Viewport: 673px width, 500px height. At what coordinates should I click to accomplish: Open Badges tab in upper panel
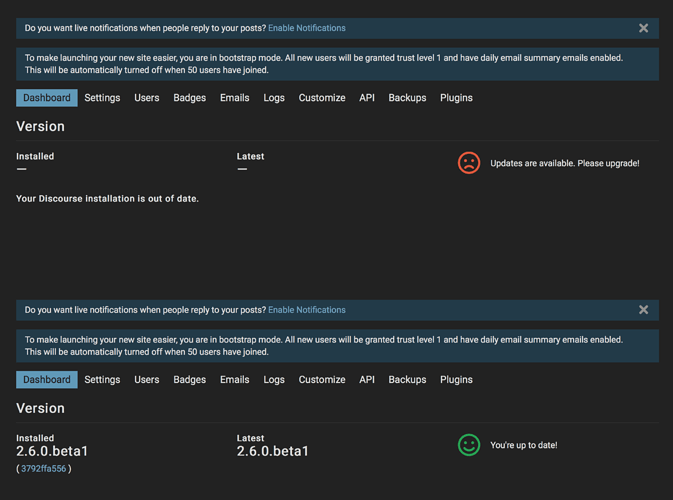pos(190,98)
